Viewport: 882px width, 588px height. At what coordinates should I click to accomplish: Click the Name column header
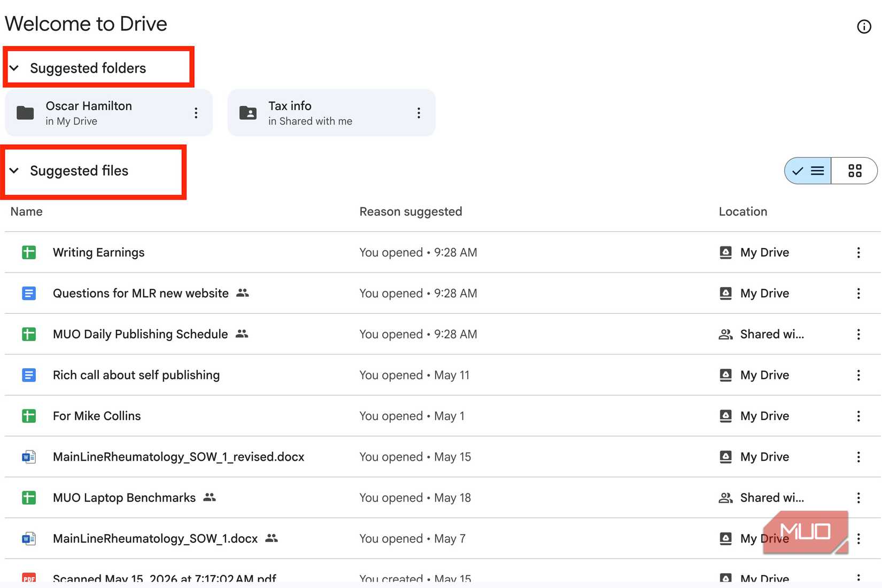pos(27,212)
